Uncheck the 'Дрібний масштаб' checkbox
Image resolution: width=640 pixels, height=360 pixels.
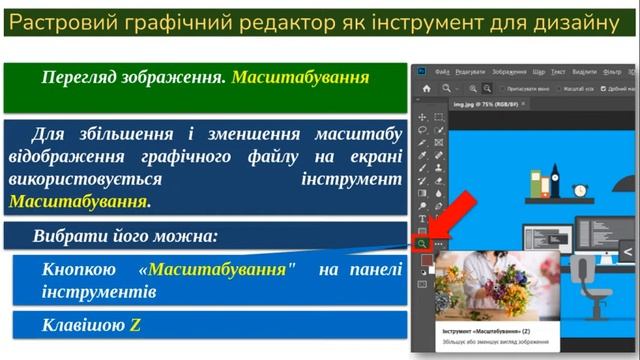pyautogui.click(x=603, y=89)
